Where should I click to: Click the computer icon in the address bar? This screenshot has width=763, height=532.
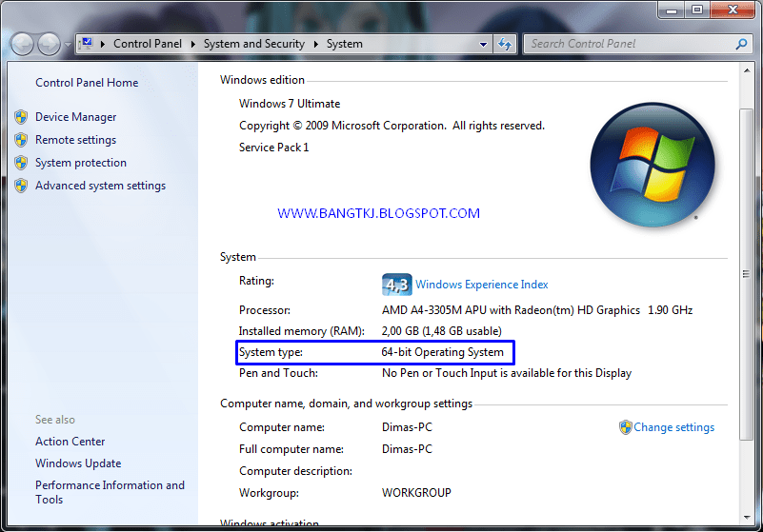[87, 44]
